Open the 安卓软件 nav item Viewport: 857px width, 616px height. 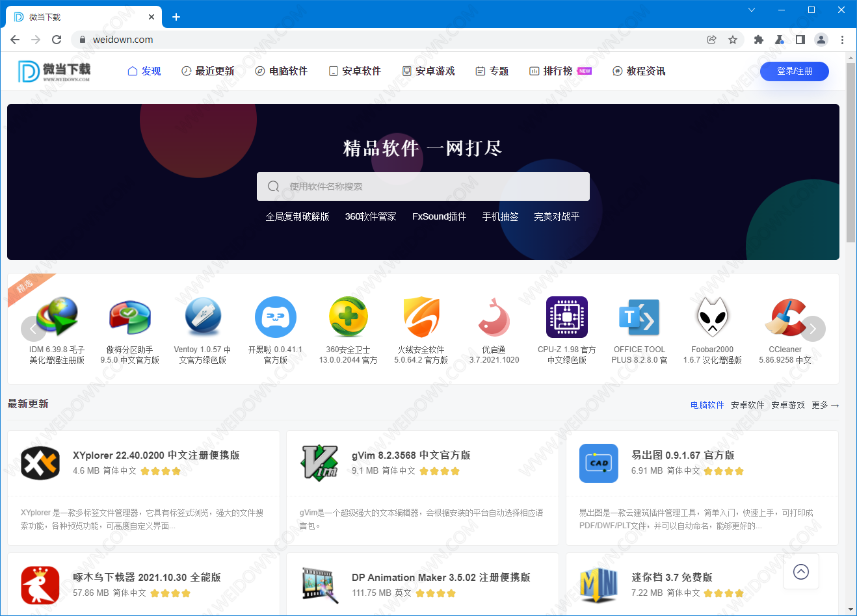coord(354,71)
